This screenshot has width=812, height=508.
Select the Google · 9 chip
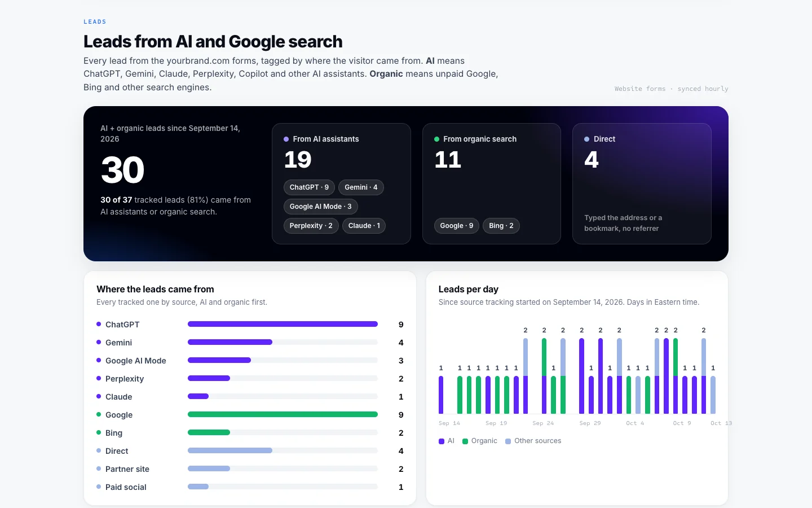pyautogui.click(x=457, y=226)
